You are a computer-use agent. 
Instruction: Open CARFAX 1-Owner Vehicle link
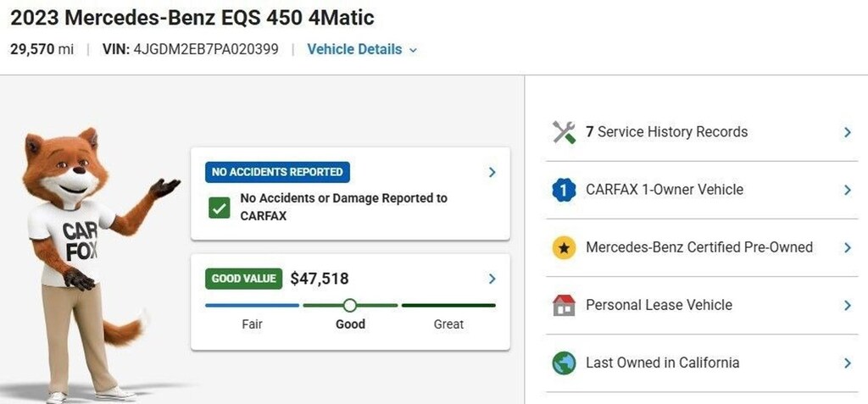coord(665,189)
